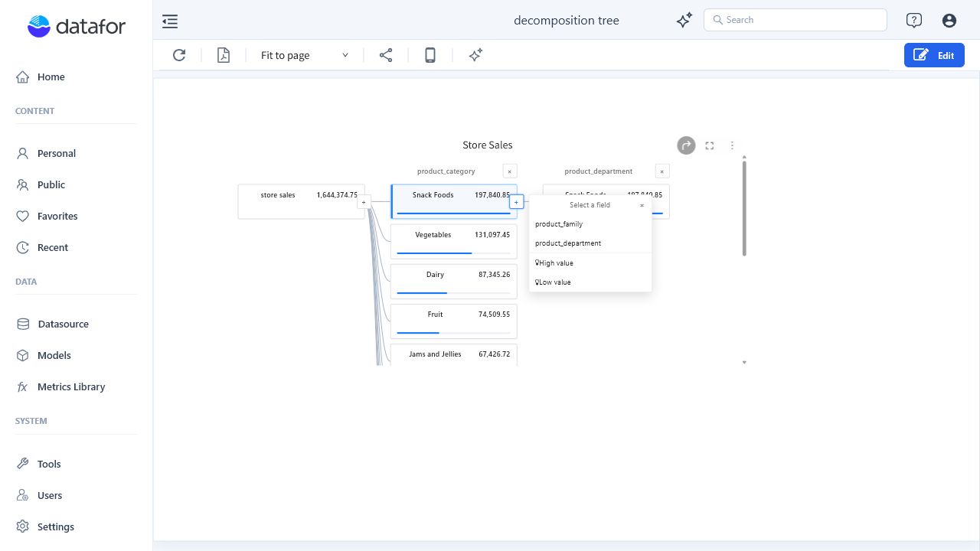980x551 pixels.
Task: Remove the product_department level with its x
Action: coord(662,171)
